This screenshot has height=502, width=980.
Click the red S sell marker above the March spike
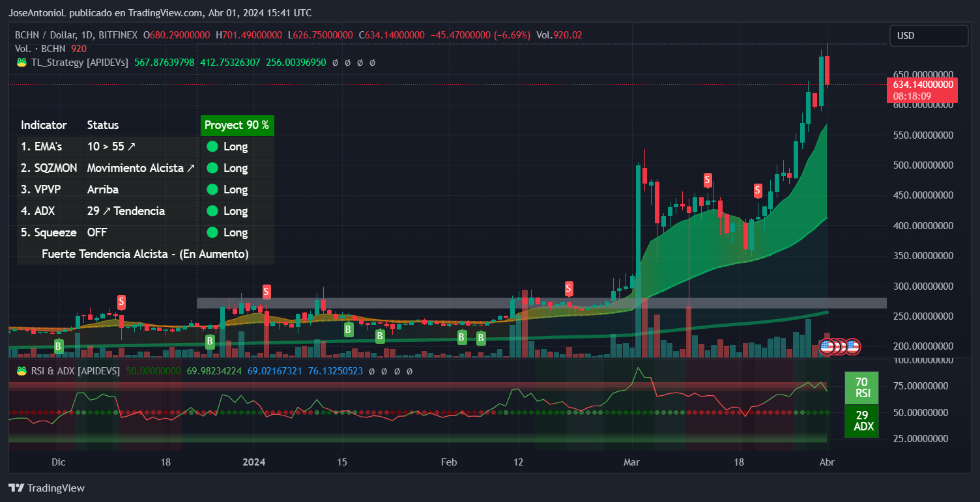pos(708,180)
